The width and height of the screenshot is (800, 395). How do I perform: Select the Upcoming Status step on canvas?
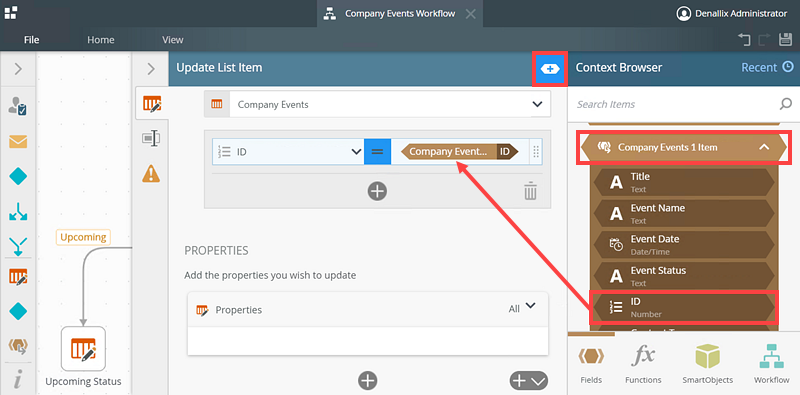[x=83, y=349]
